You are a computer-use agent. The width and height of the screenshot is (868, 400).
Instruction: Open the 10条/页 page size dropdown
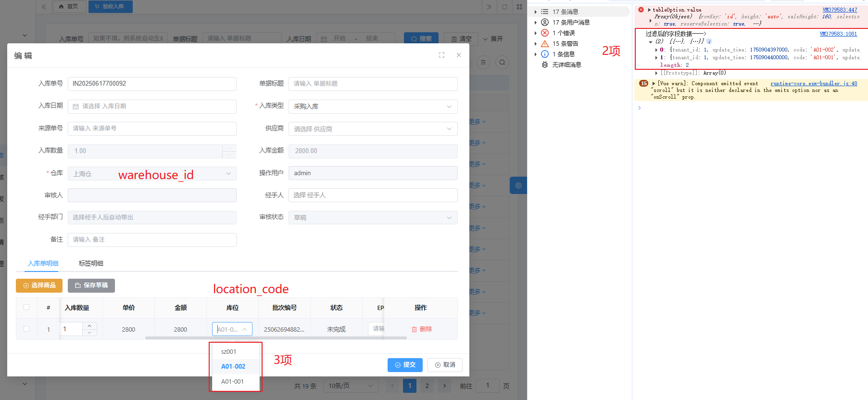pos(351,386)
